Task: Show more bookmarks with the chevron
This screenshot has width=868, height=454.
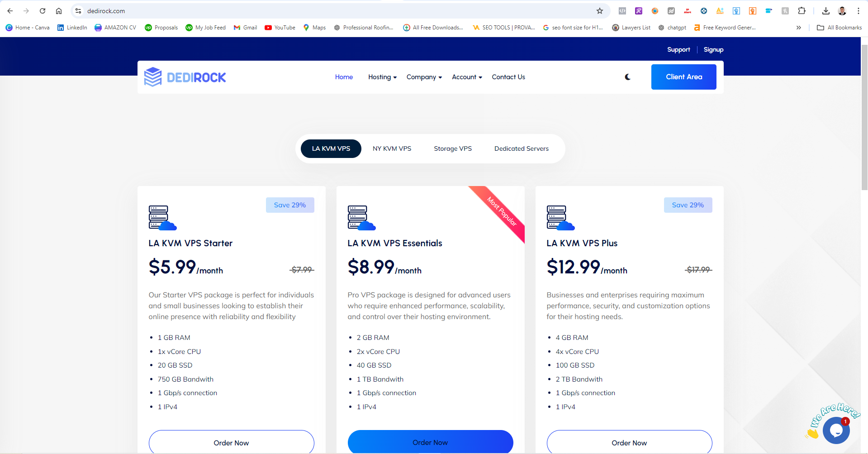Action: [799, 28]
